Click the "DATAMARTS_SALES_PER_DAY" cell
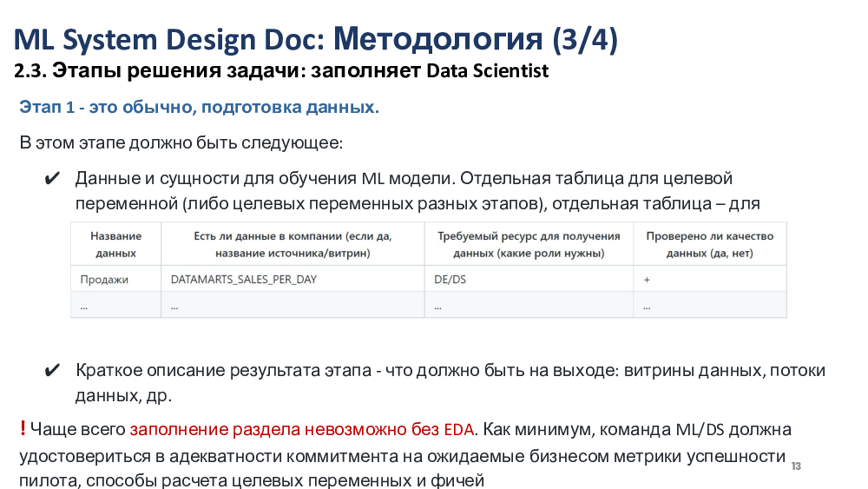 [243, 280]
